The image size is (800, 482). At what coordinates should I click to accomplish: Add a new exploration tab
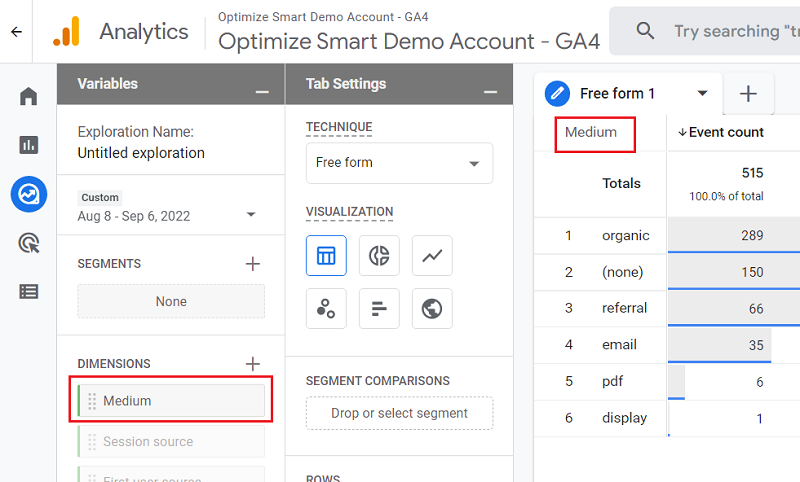(x=748, y=94)
